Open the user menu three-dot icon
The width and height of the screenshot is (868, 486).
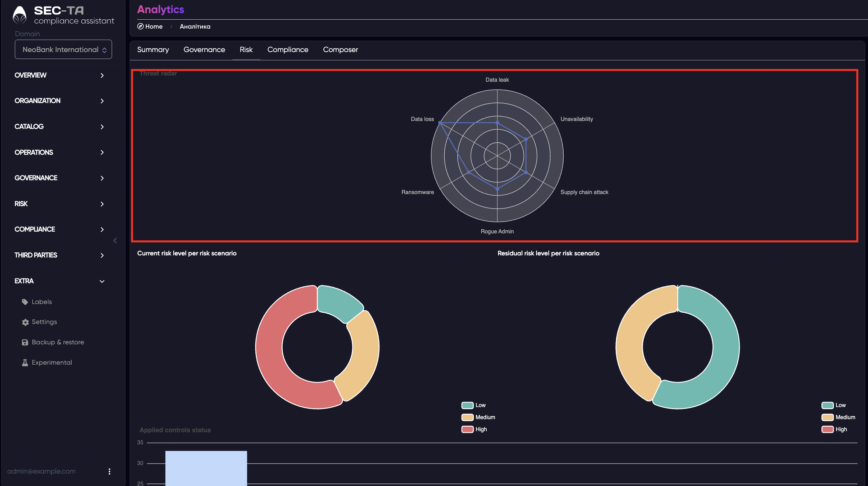[x=109, y=472]
